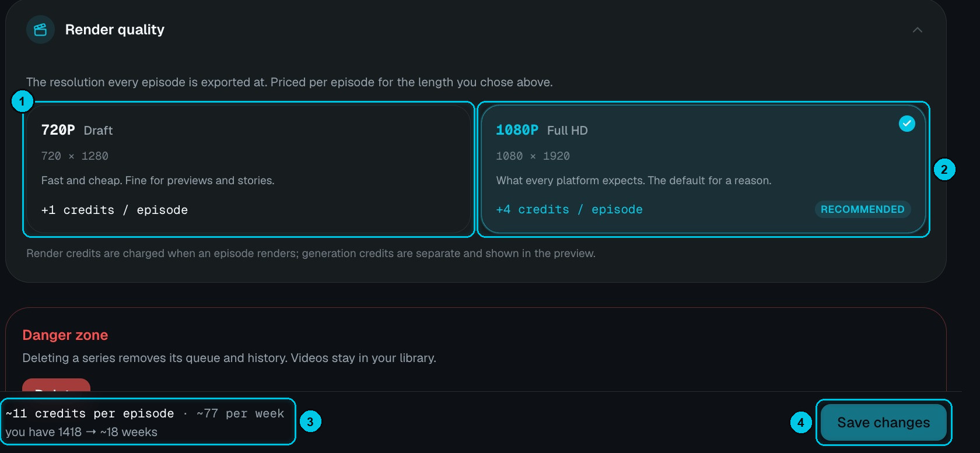Click the Render quality heading

pyautogui.click(x=115, y=30)
